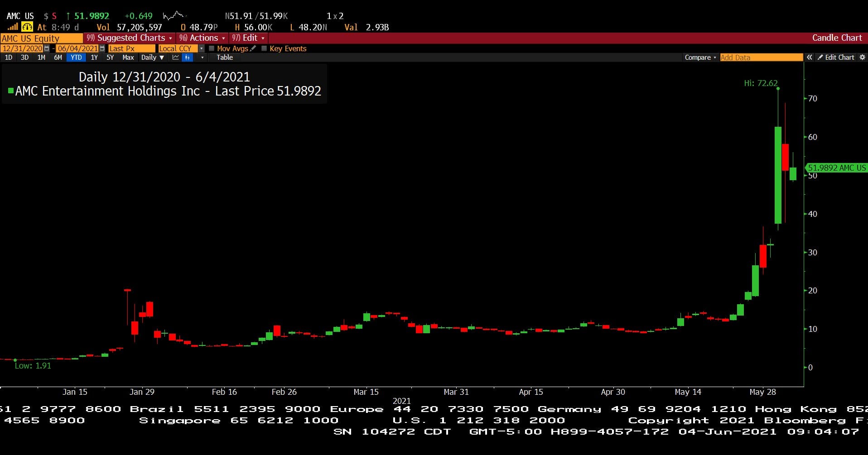
Task: Click the start date 12/31/2020 field
Action: (x=22, y=48)
